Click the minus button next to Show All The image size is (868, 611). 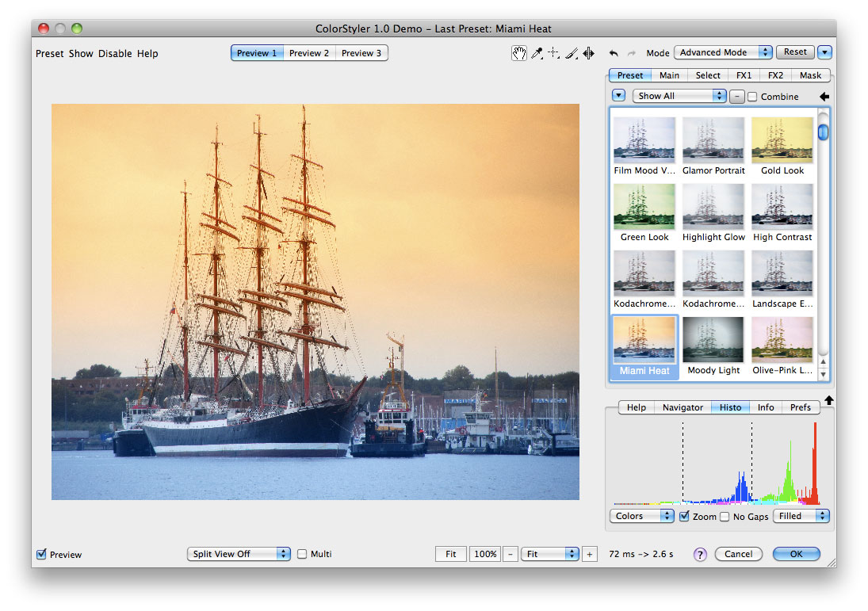(x=736, y=97)
